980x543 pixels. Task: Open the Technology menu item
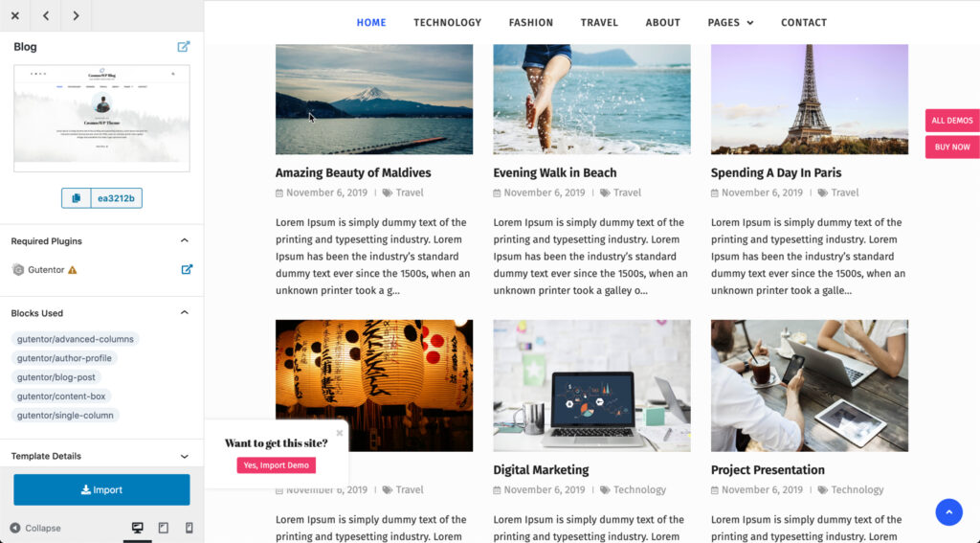coord(448,23)
